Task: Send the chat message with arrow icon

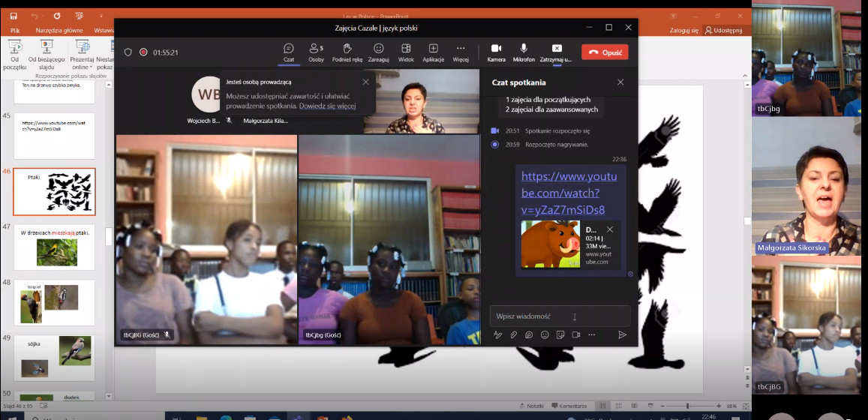Action: pos(622,334)
